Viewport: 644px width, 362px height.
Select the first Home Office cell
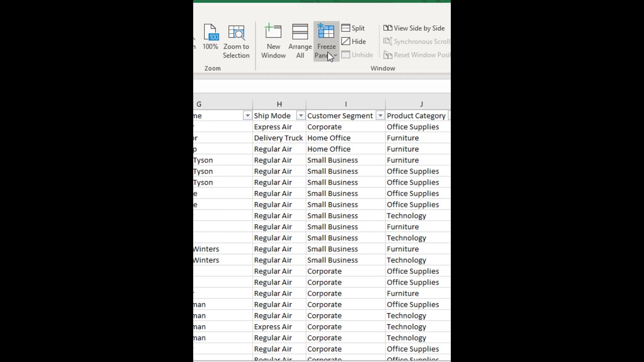click(x=346, y=138)
